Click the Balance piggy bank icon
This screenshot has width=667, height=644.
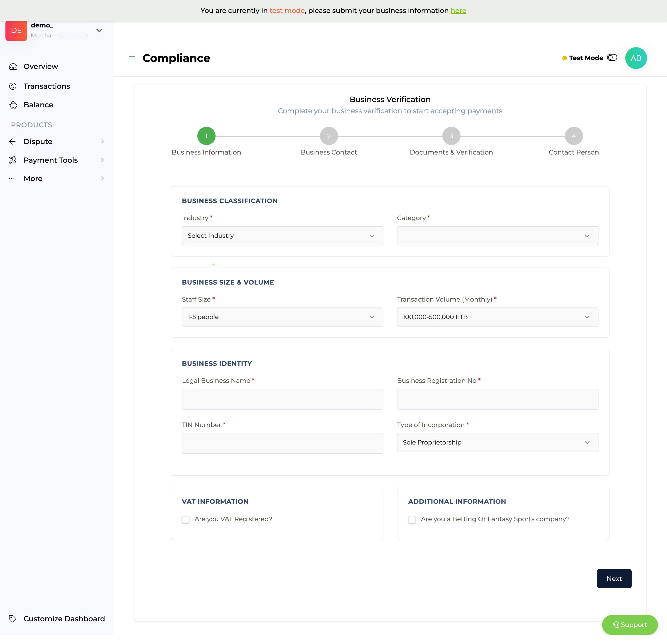click(x=13, y=105)
